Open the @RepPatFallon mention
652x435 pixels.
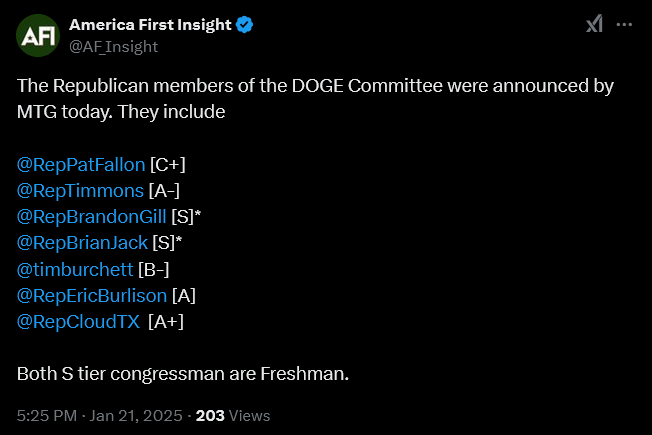pos(81,165)
